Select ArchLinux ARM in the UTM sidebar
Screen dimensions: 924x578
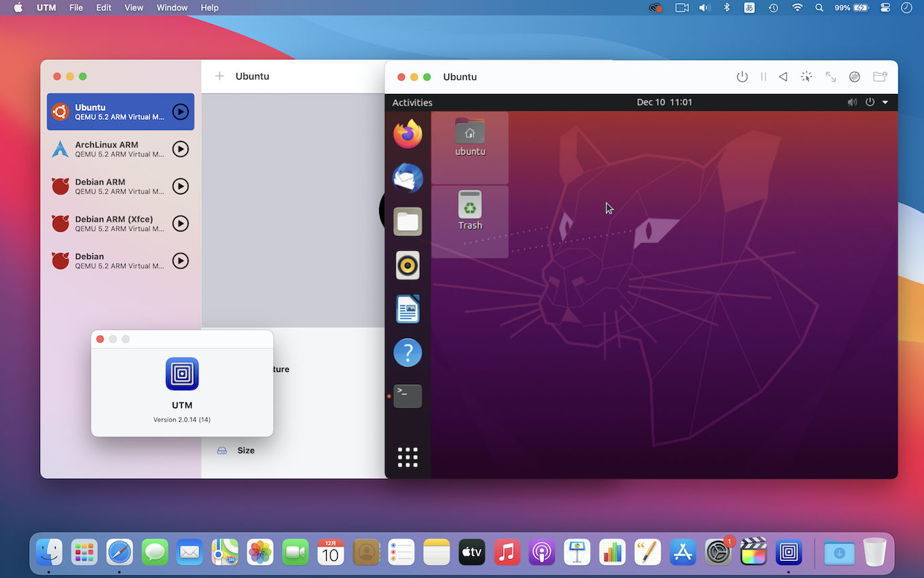(120, 149)
